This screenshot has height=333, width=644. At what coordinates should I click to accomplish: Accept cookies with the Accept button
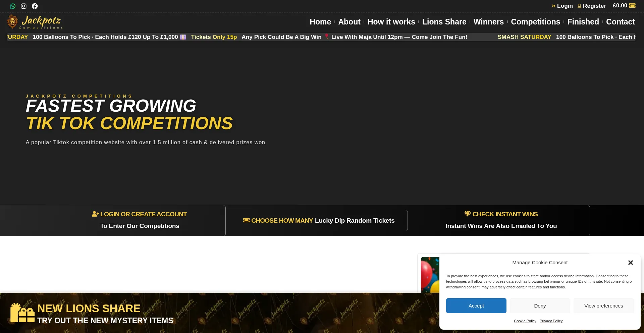(476, 306)
